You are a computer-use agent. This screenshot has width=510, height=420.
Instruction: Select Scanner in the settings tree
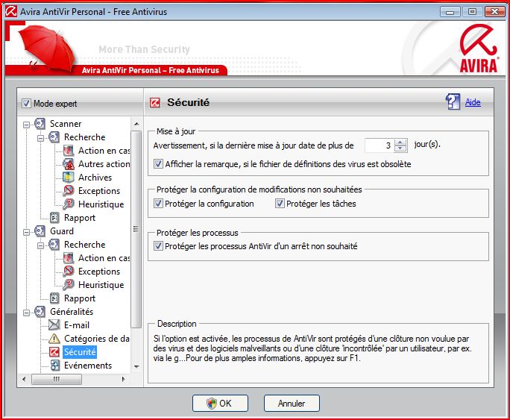tap(66, 124)
